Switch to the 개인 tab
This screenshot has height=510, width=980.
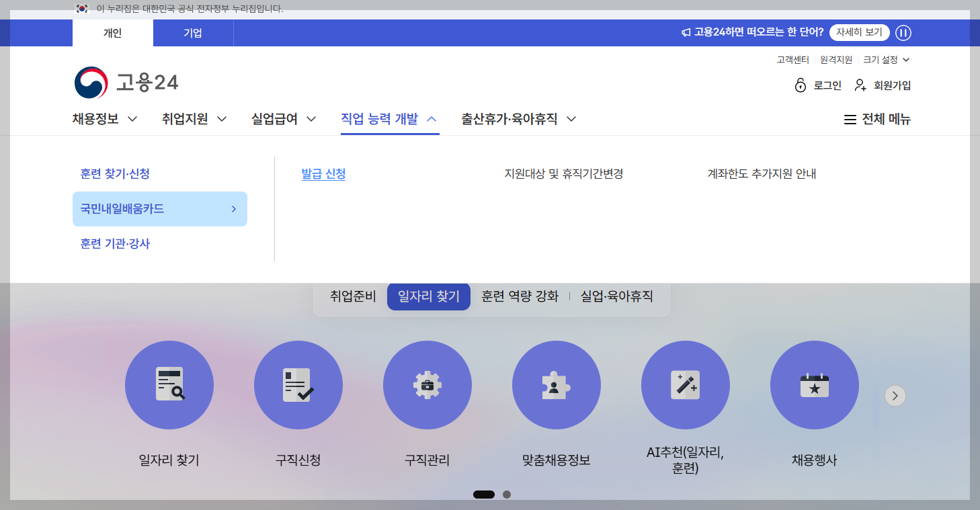click(x=113, y=33)
